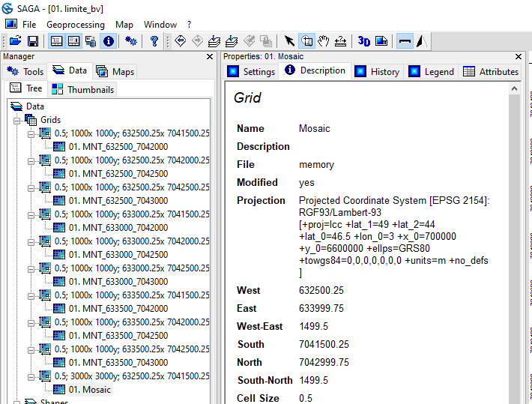The width and height of the screenshot is (532, 404).
Task: Open the Help question mark icon
Action: coord(154,41)
